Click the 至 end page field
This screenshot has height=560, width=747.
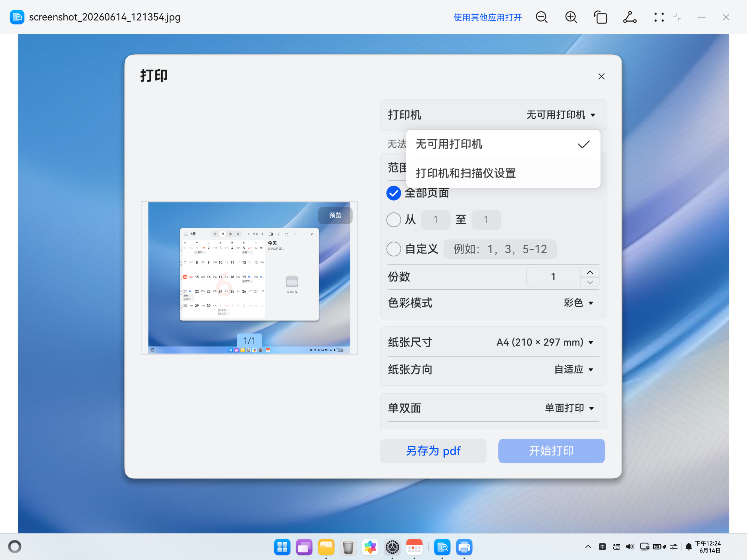tap(486, 220)
